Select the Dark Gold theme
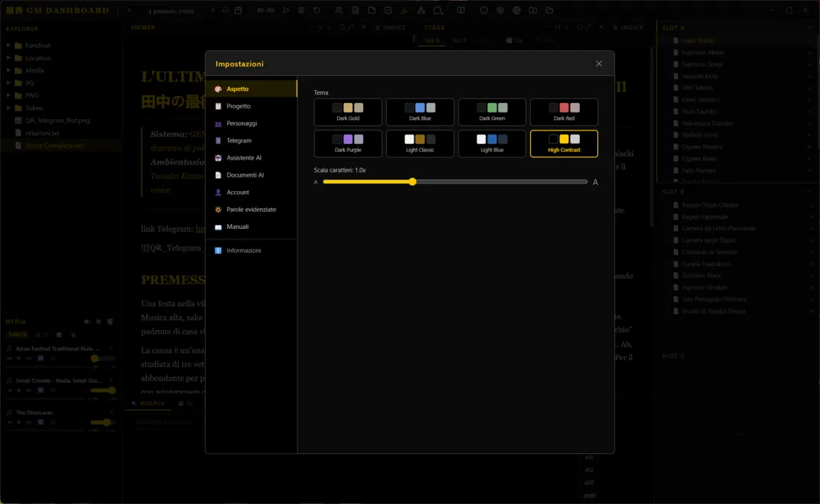The width and height of the screenshot is (820, 504). 348,112
